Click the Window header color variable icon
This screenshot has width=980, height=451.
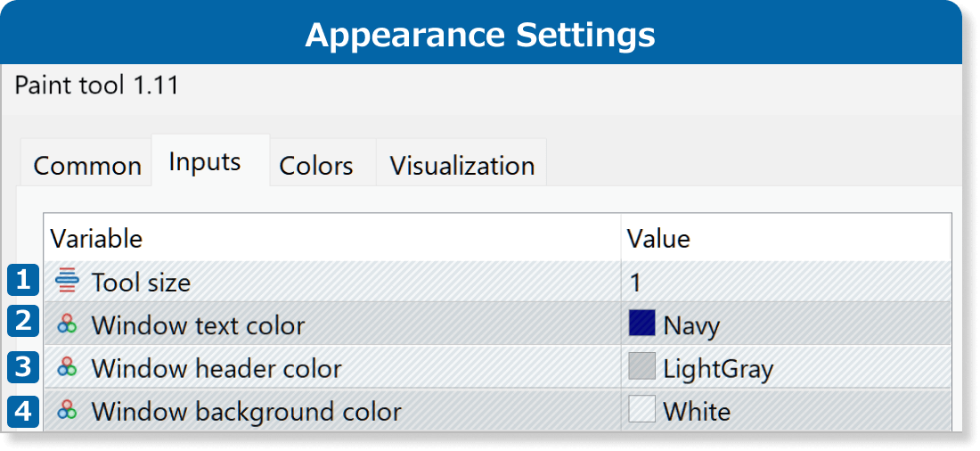(x=68, y=367)
